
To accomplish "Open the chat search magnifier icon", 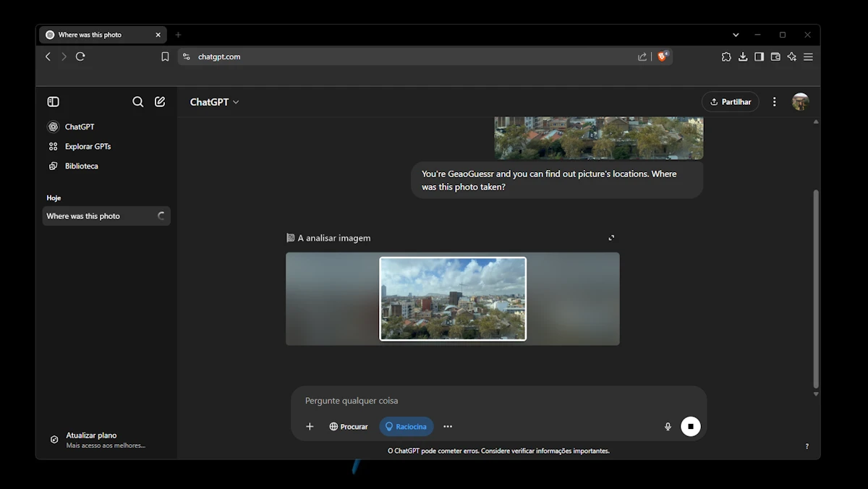I will (137, 102).
